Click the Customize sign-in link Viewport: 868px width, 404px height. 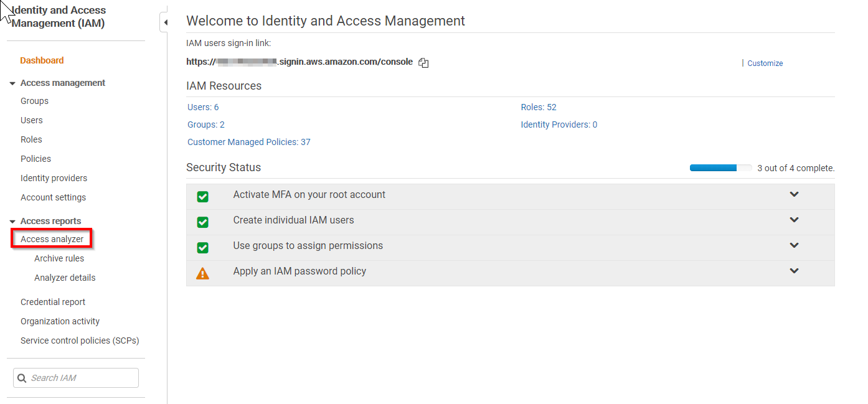[765, 63]
